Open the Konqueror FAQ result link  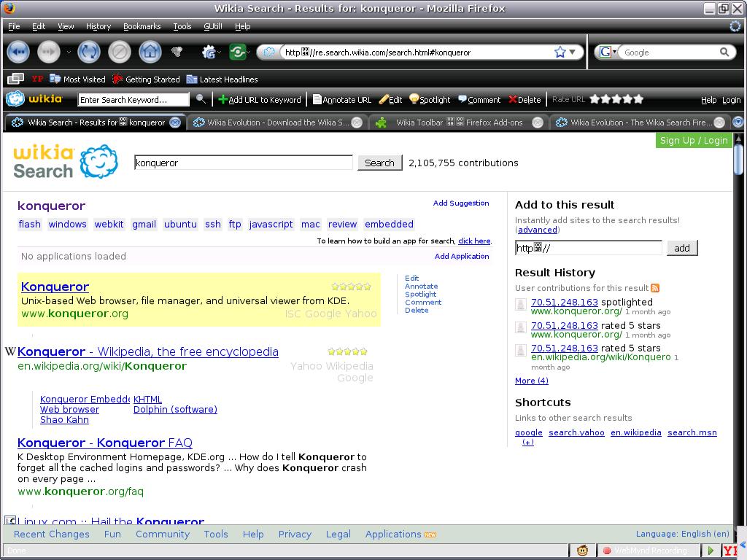coord(105,443)
